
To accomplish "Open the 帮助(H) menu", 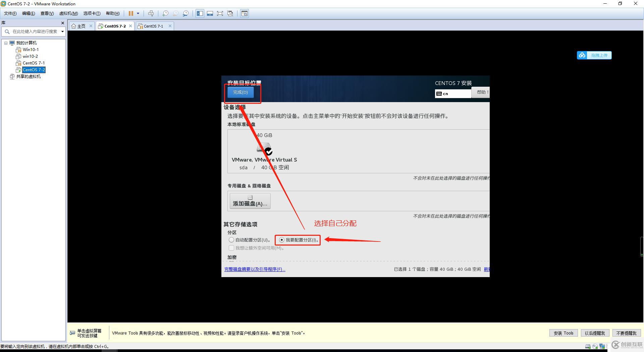I will click(x=113, y=13).
